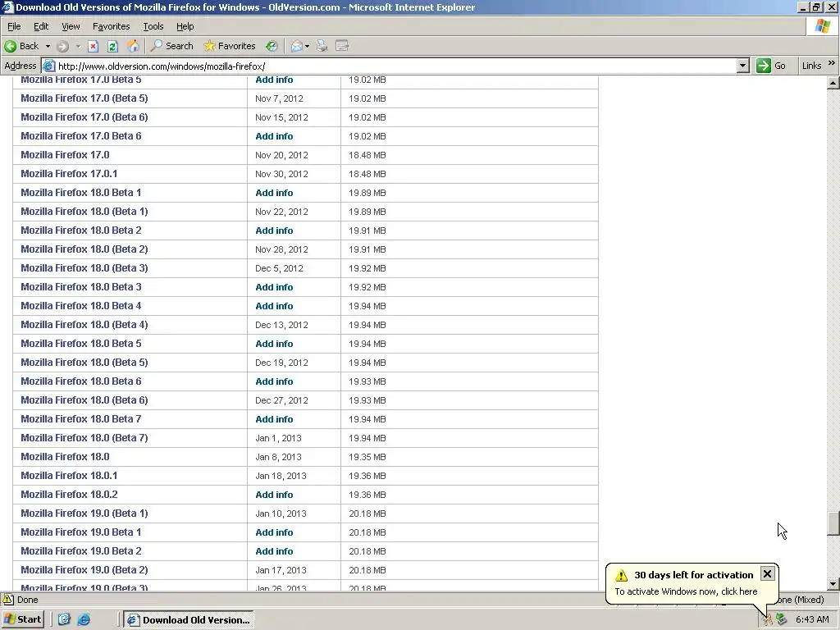The image size is (840, 630).
Task: Open Show Desktop quick launch icon
Action: [x=64, y=620]
